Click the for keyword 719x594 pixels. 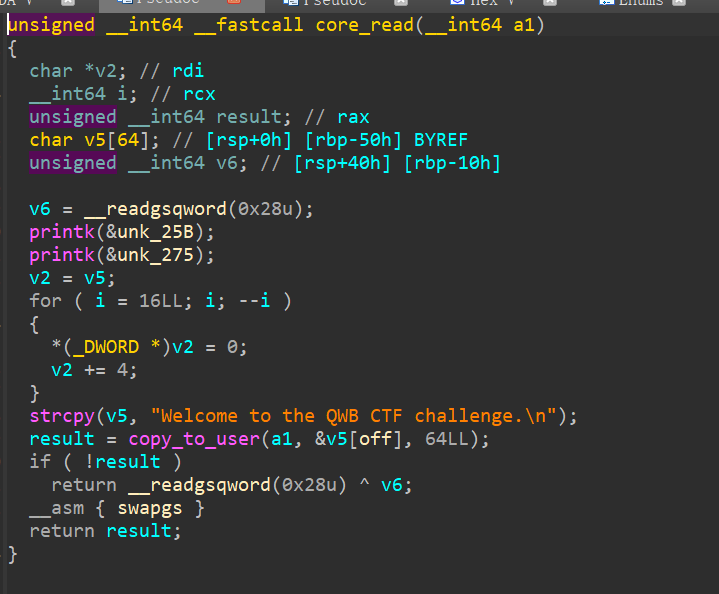click(45, 301)
